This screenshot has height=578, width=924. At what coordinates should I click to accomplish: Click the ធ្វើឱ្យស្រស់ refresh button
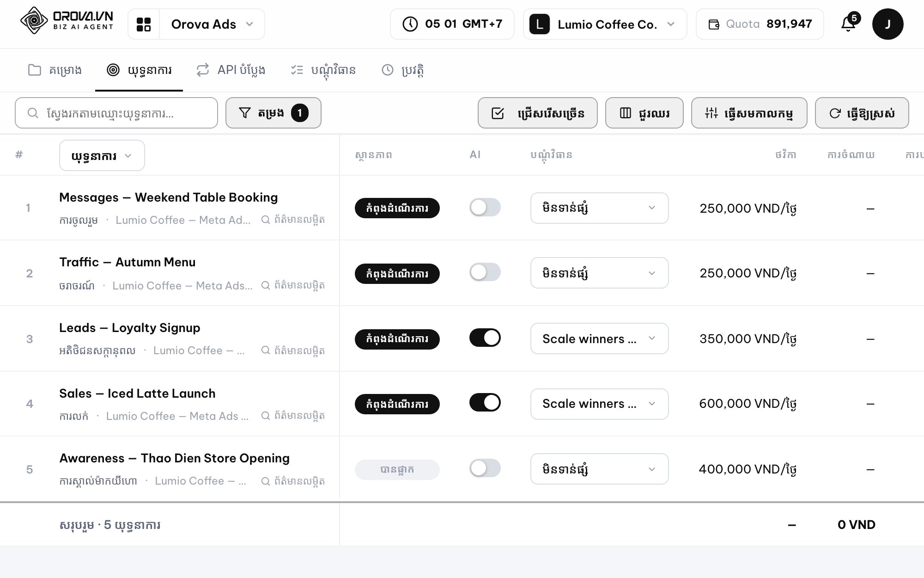(x=862, y=113)
